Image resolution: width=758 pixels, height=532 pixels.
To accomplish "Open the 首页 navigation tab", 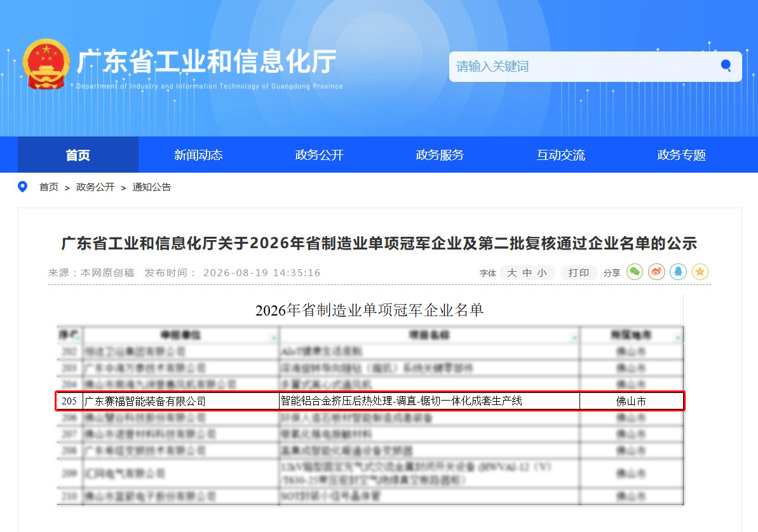I will [x=78, y=155].
